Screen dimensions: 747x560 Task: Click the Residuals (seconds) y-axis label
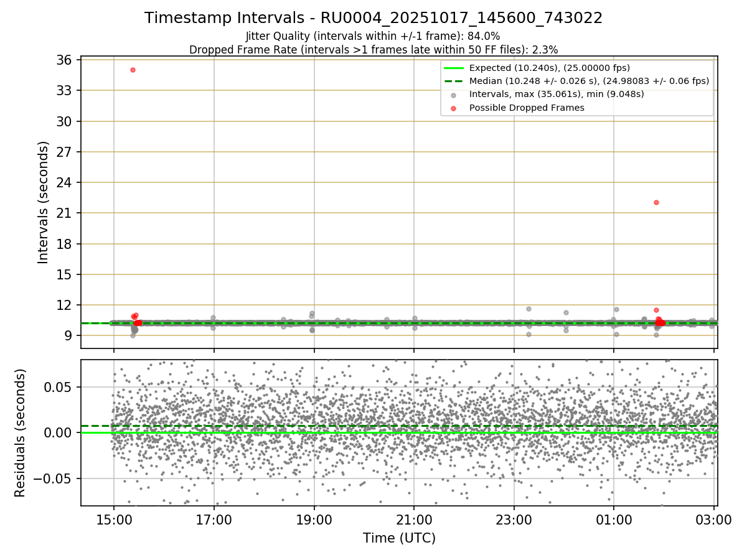20,432
